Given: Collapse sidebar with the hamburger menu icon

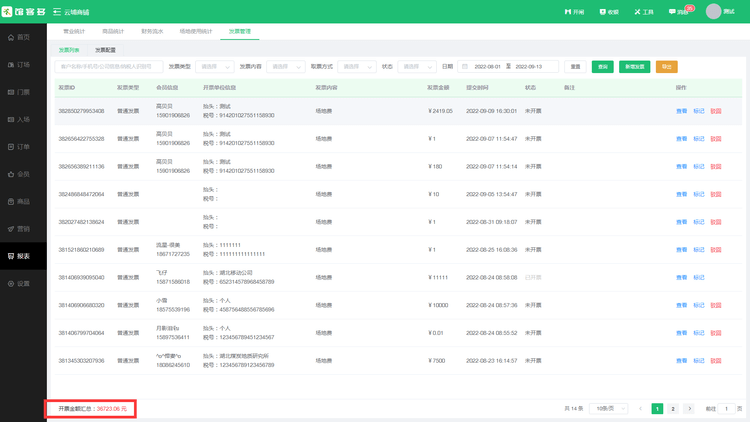Looking at the screenshot, I should pyautogui.click(x=56, y=12).
